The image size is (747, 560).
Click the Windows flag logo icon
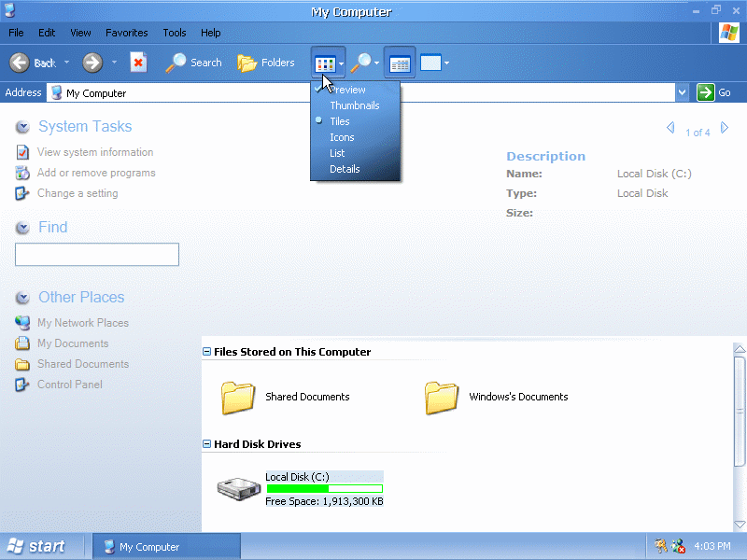(x=729, y=33)
